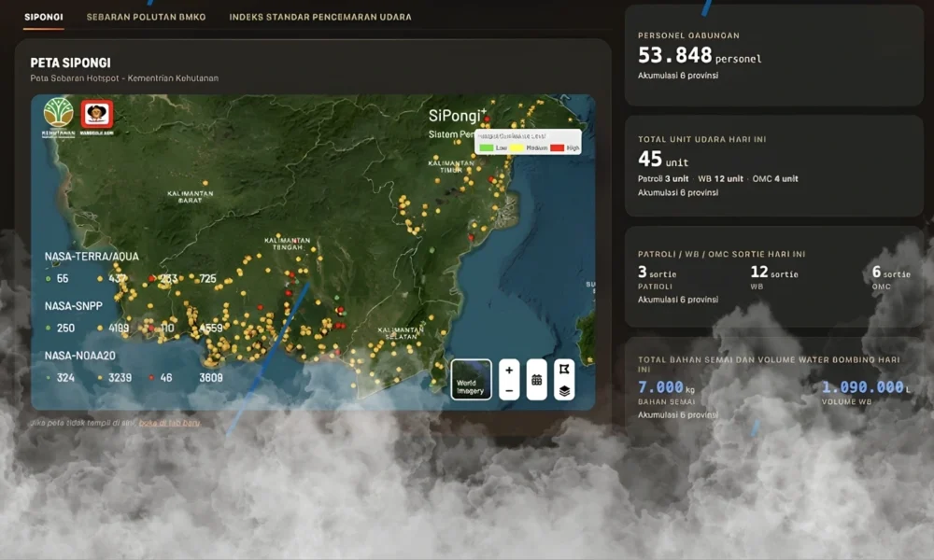This screenshot has height=560, width=934.
Task: Select the World Imagery basemap thumbnail
Action: (x=471, y=379)
